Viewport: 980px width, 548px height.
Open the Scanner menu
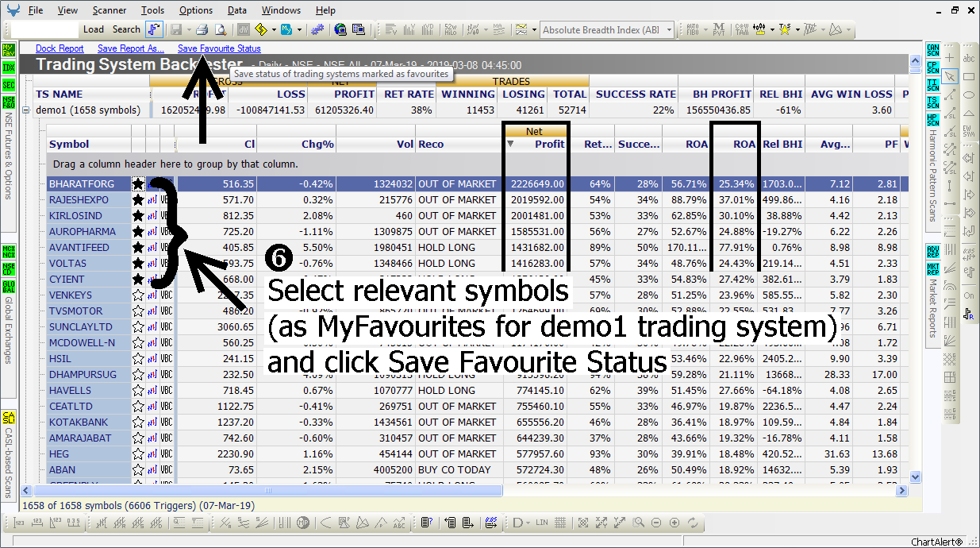(110, 10)
